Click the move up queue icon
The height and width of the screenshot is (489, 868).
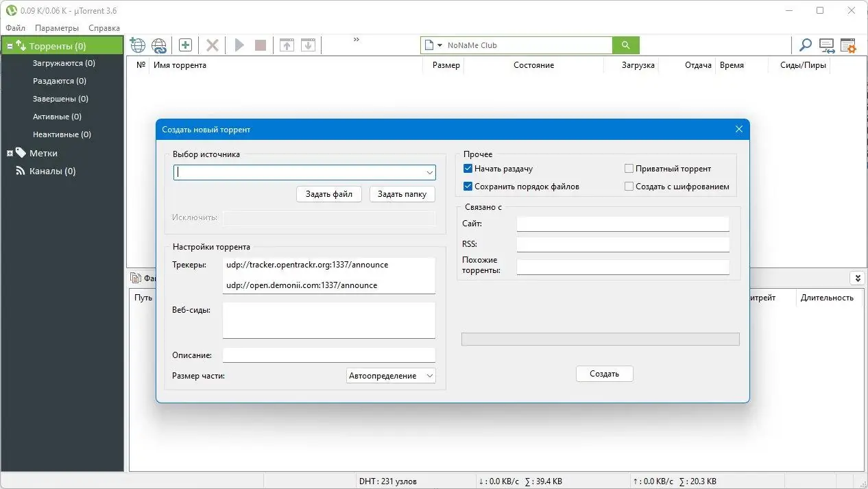click(287, 45)
